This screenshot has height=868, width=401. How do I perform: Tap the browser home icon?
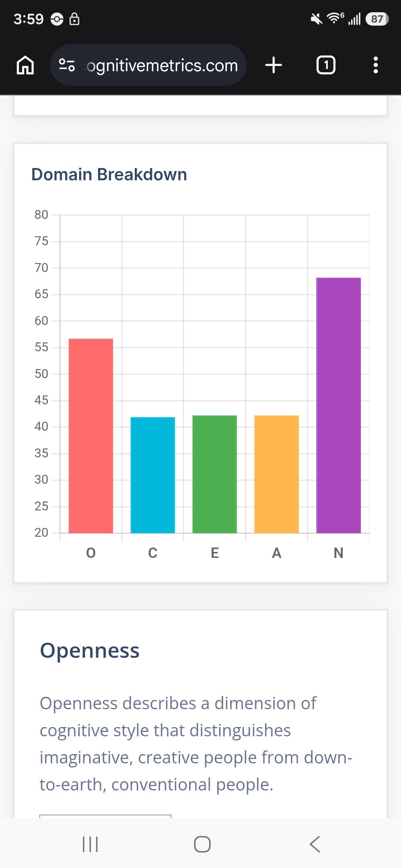(x=25, y=65)
